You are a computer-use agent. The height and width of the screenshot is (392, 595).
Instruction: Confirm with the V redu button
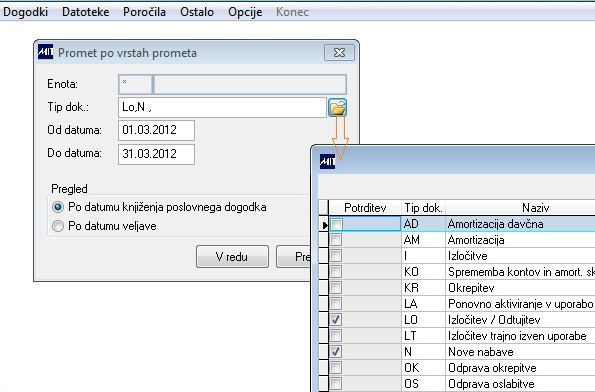pos(232,257)
